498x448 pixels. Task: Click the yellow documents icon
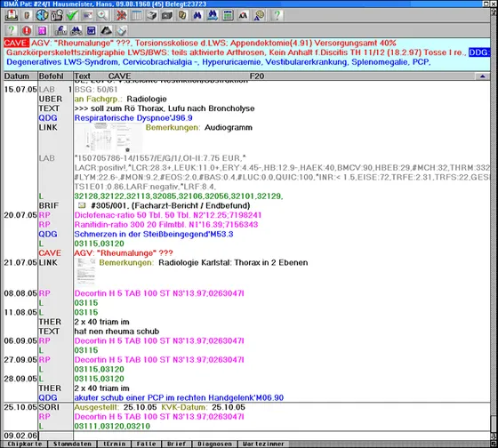(x=182, y=15)
